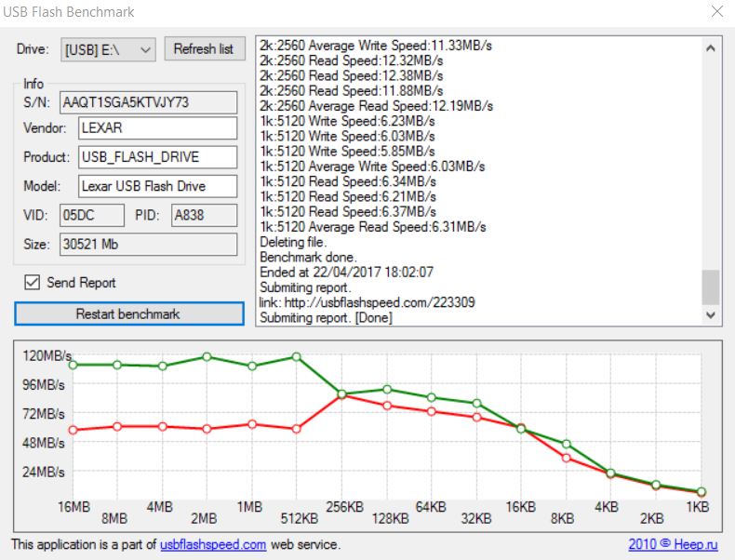Click the log scrollbar thumb
The image size is (735, 560).
(712, 287)
